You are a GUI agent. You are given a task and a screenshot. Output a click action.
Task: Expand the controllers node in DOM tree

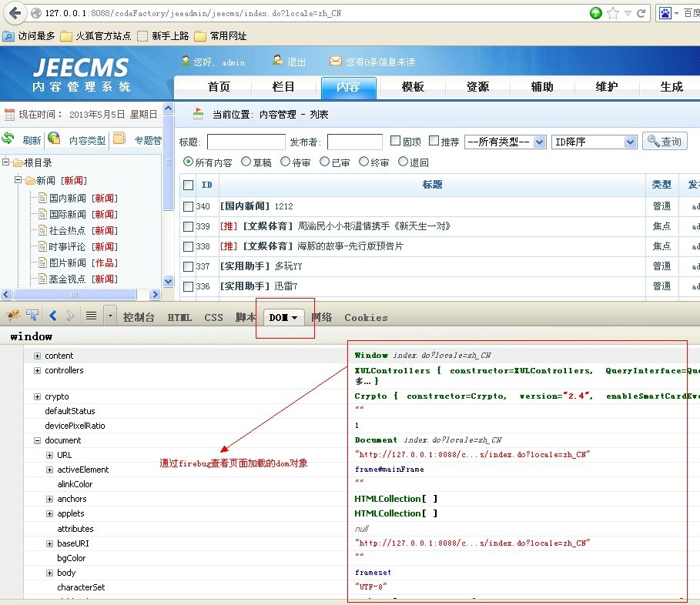(38, 371)
